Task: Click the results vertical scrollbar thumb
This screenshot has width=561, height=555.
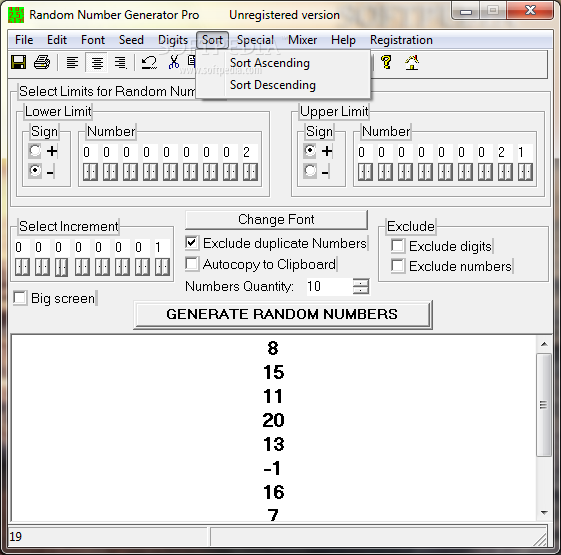Action: click(544, 405)
